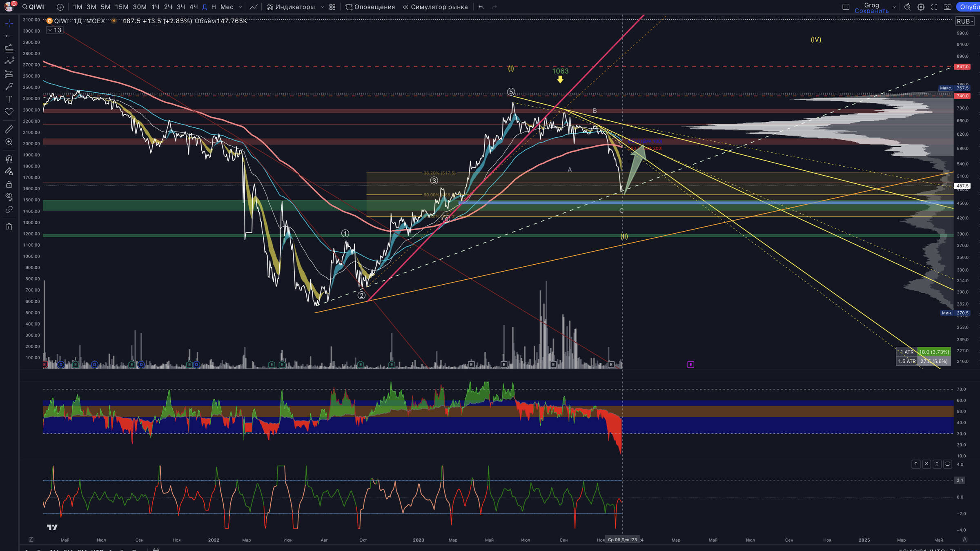Image resolution: width=980 pixels, height=551 pixels.
Task: Collapse the indicator legend showing 13
Action: [x=54, y=30]
